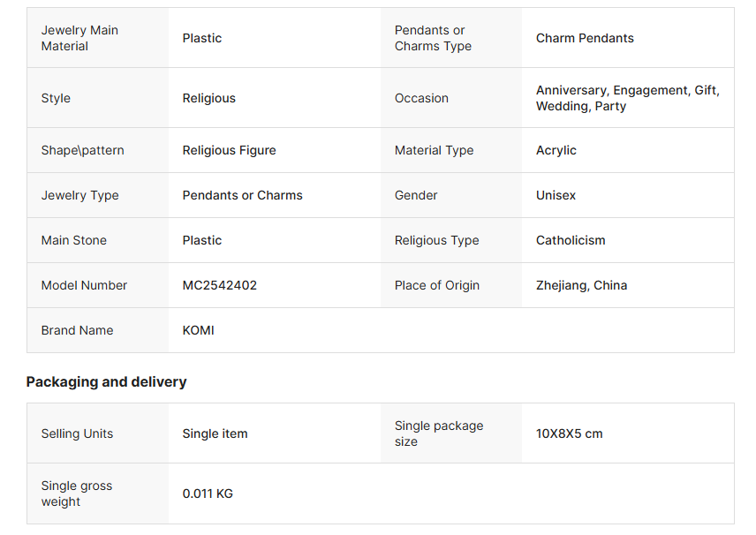
Task: Select the Plastic value for main material
Action: 202,38
